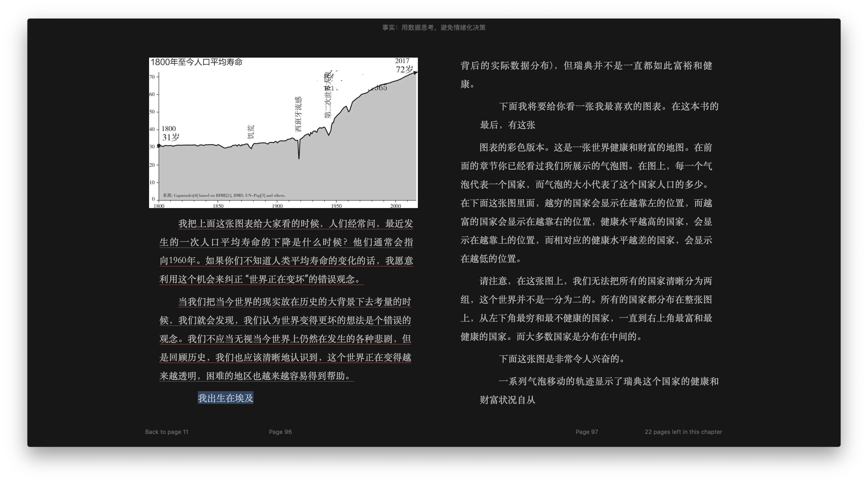This screenshot has width=868, height=483.
Task: Click the 'Back to page 11' link
Action: tap(166, 432)
